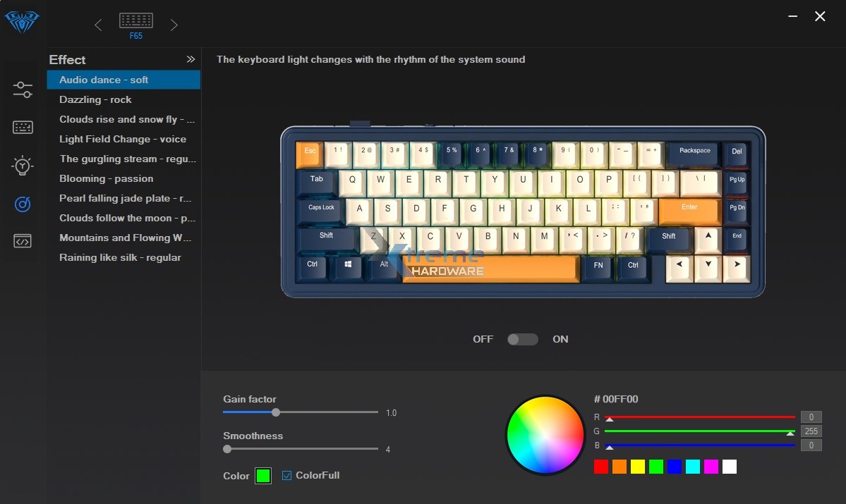Screen dimensions: 846x504
Task: Pick the red preset color swatch
Action: tap(601, 467)
